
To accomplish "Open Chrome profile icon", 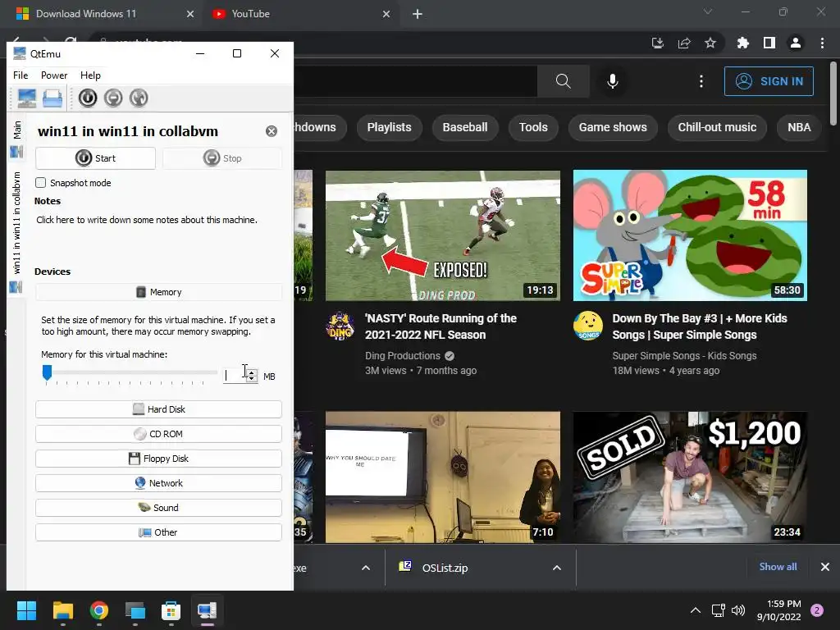I will 796,43.
